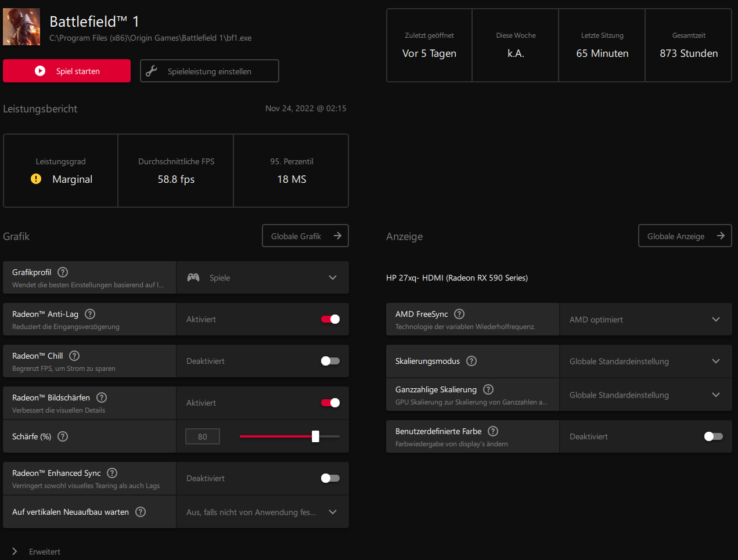Image resolution: width=738 pixels, height=560 pixels.
Task: Enable Benutzerdefinierte Farbe toggle
Action: click(x=714, y=436)
